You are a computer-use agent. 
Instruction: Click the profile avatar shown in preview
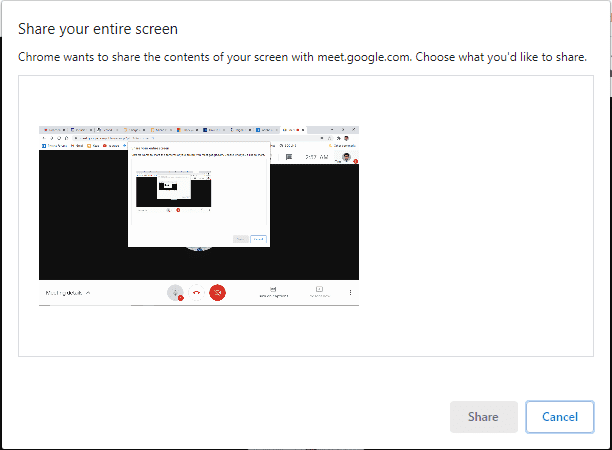(x=345, y=157)
